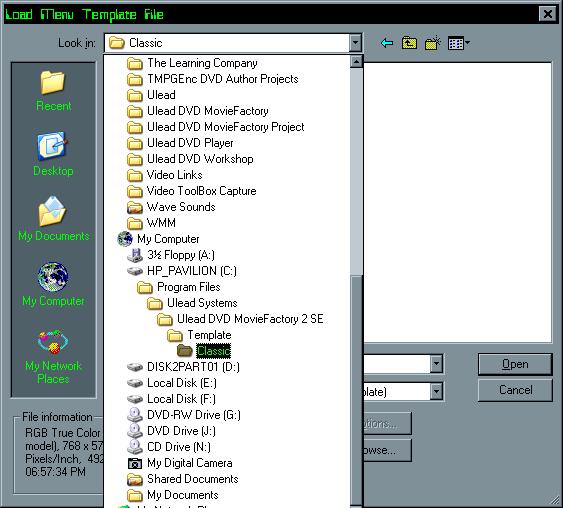Select Ulead DVD MovieFactory folder
The image size is (563, 508).
coord(197,111)
